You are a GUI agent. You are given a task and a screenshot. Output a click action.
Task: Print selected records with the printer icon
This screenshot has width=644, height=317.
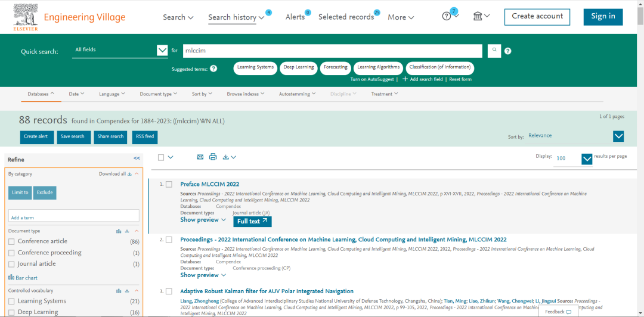(x=213, y=157)
